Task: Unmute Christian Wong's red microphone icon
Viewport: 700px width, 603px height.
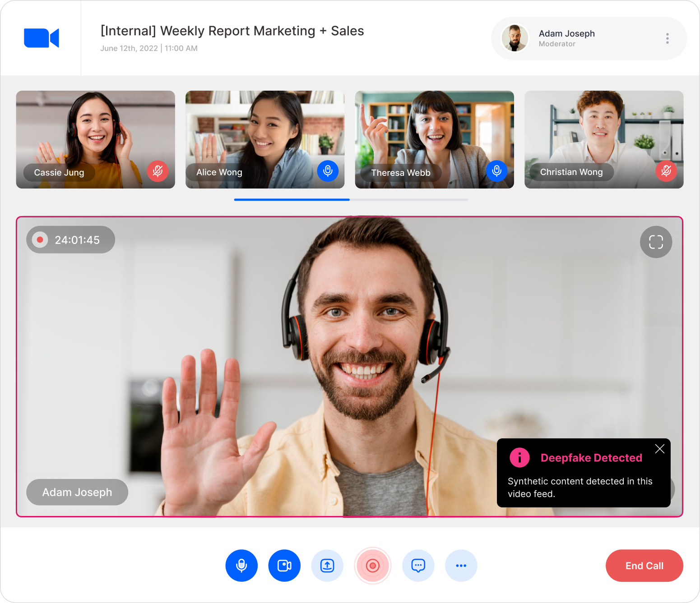Action: coord(666,171)
